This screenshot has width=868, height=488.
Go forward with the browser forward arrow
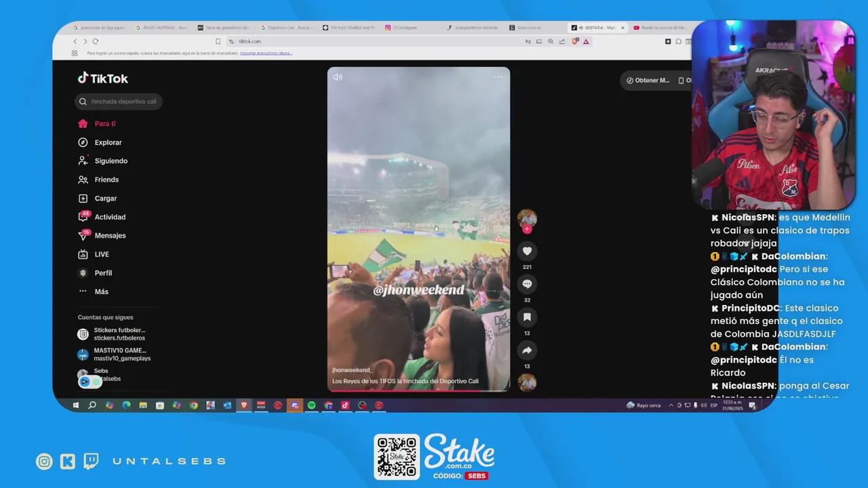[85, 41]
